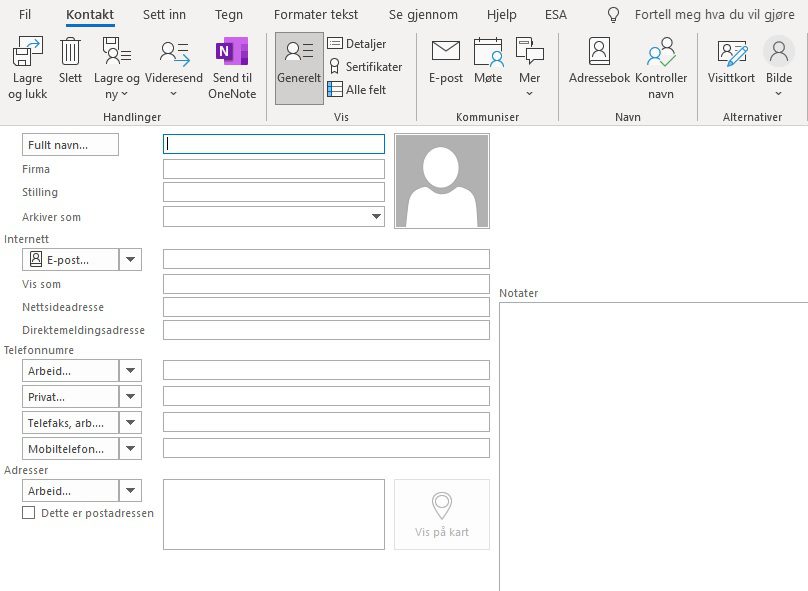Viewport: 808px width, 591px height.
Task: Open dropdown arrow next to Mobiltelefon
Action: [x=130, y=449]
